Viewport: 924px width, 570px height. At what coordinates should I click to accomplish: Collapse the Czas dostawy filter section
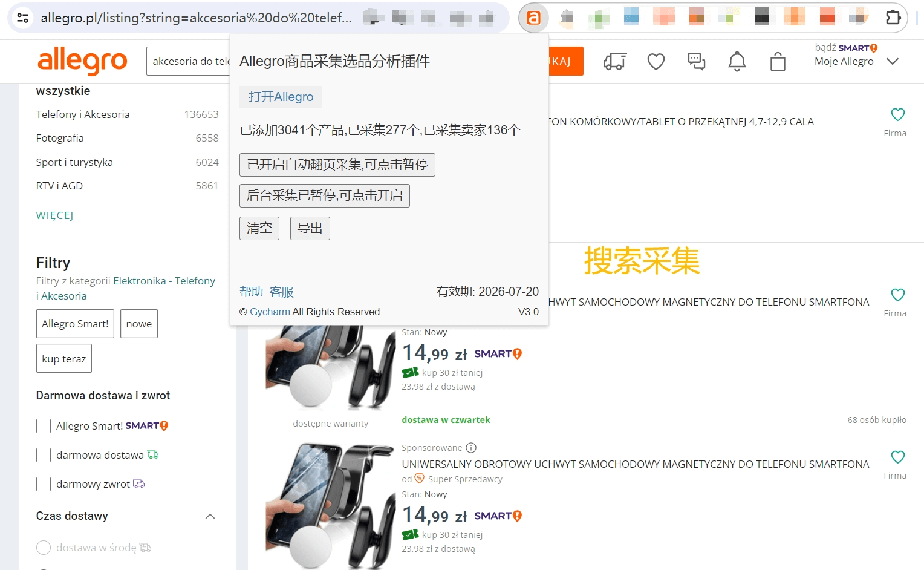[x=210, y=516]
